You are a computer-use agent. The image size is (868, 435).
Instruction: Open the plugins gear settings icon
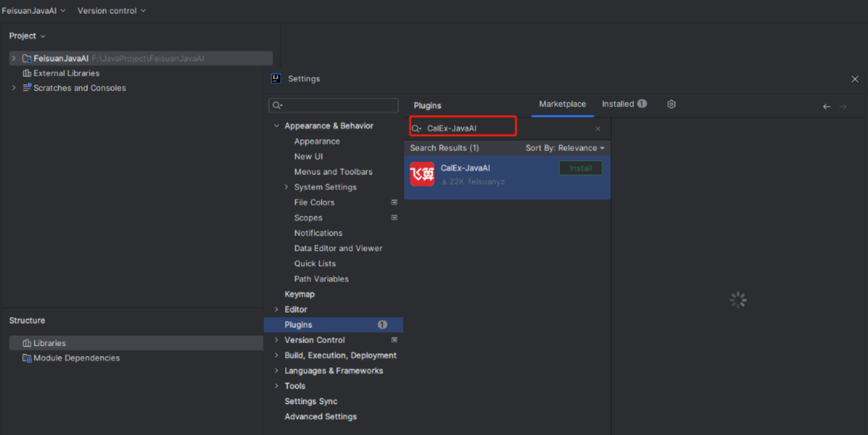[x=671, y=104]
